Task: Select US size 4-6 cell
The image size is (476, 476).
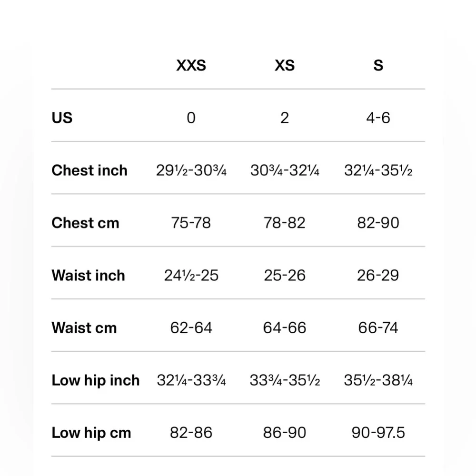Action: 378,118
